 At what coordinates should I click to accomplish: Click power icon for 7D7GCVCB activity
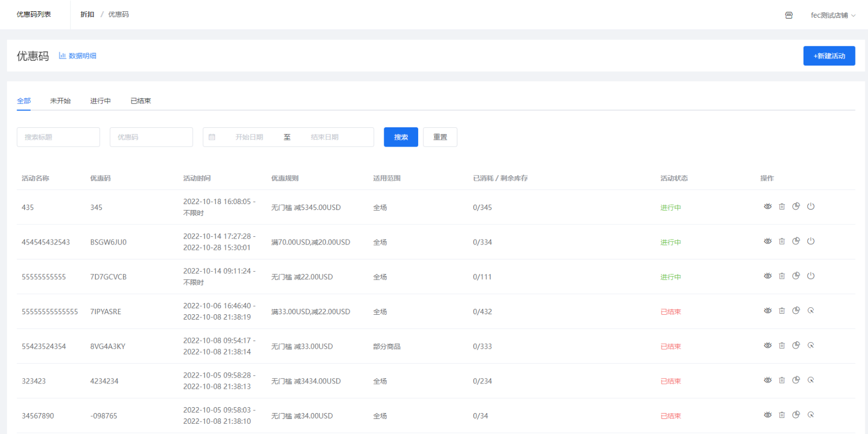[811, 276]
